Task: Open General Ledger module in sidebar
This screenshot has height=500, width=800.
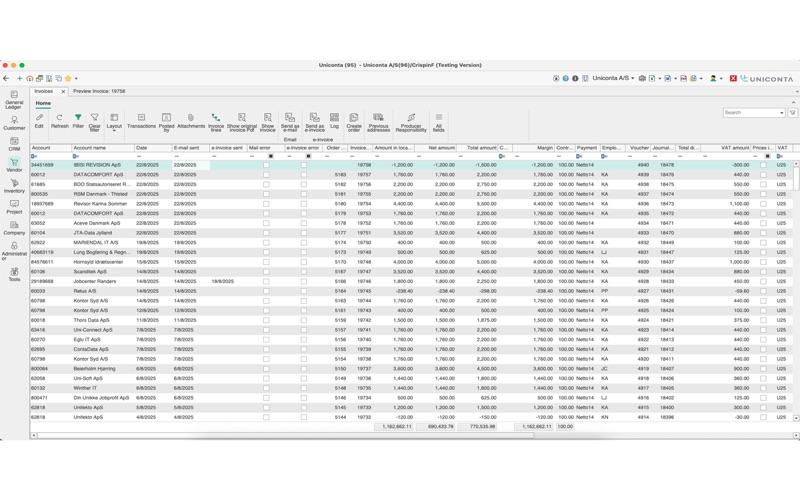Action: click(x=14, y=100)
